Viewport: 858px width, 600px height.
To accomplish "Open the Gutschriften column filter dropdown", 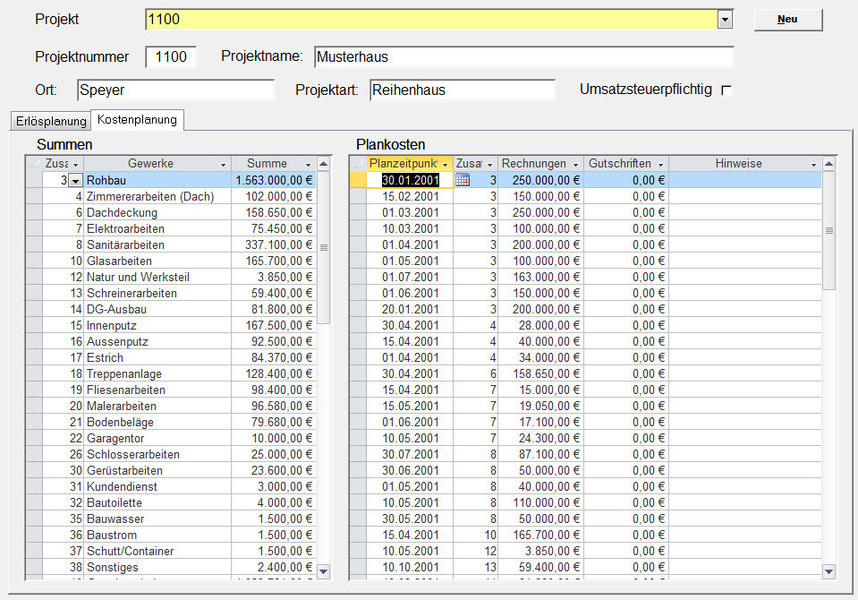I will 661,164.
